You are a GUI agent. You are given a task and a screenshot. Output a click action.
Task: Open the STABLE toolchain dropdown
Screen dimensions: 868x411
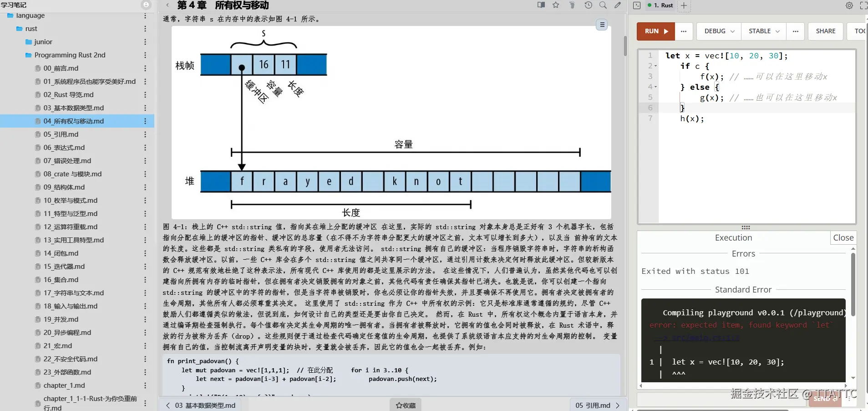point(763,31)
